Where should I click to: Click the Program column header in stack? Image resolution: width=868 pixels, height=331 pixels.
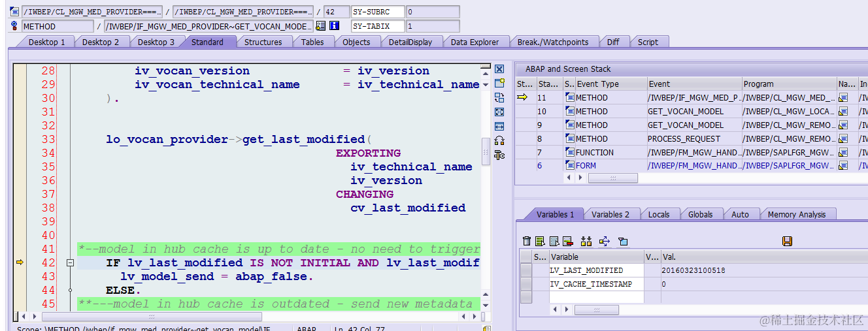[x=789, y=84]
